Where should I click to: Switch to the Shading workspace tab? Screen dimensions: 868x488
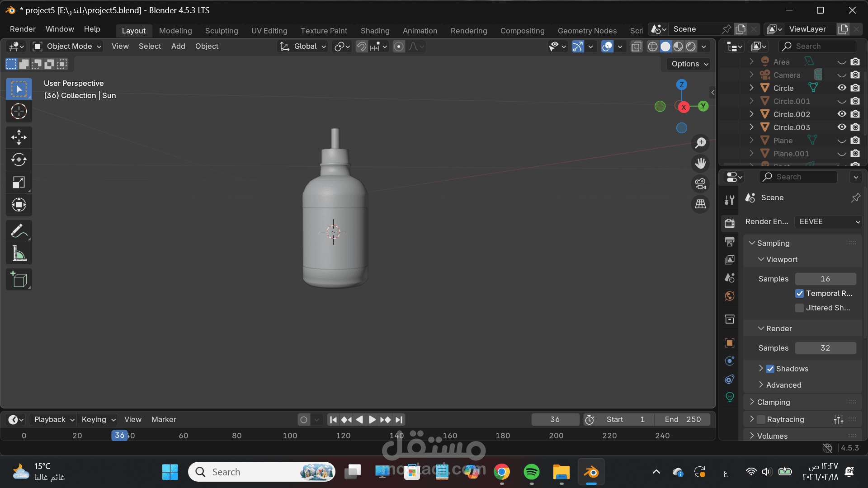click(375, 31)
